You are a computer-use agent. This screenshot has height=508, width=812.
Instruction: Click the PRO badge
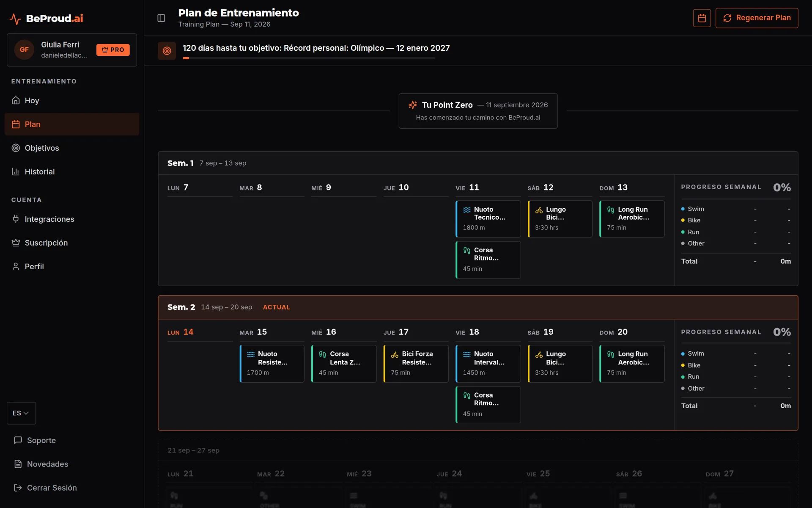point(113,50)
